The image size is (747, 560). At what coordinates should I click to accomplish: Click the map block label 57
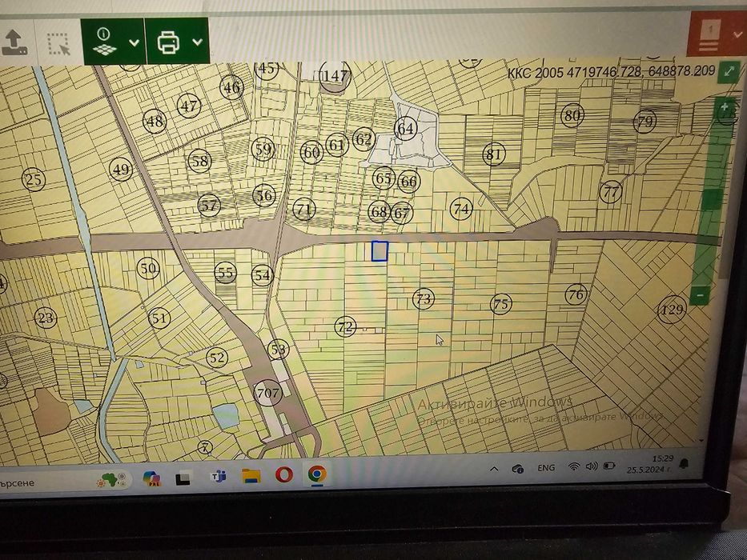tap(209, 206)
